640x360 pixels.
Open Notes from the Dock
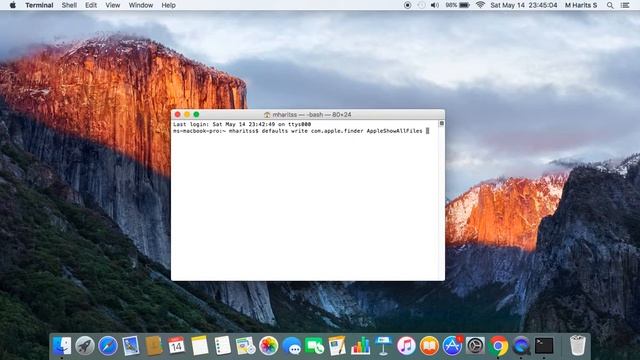click(x=200, y=346)
